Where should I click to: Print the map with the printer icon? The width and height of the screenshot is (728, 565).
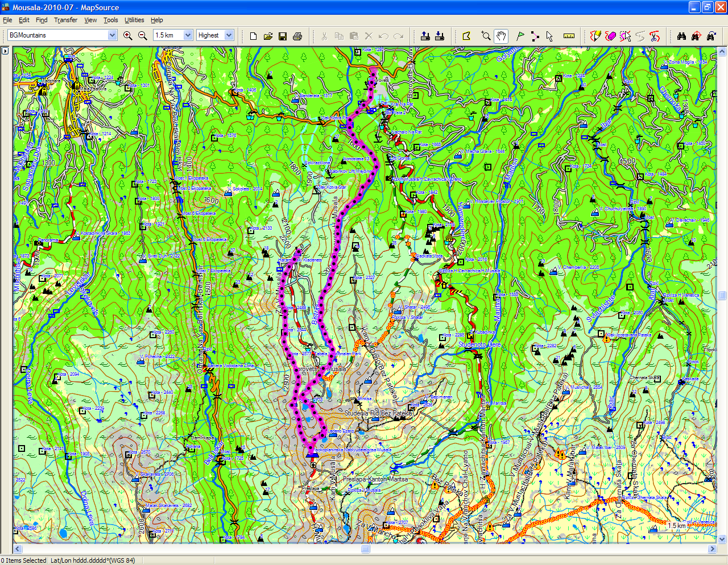pos(297,36)
